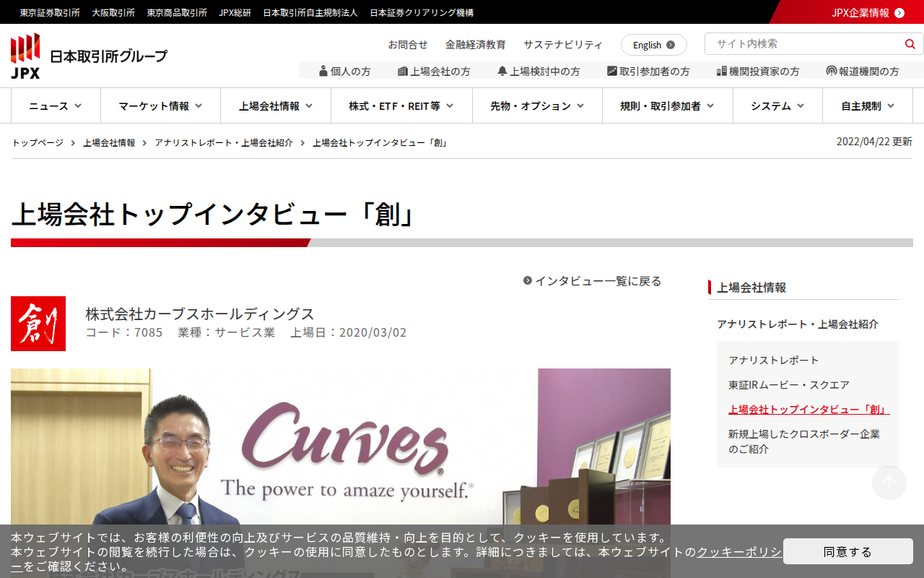Expand the 株式・ETF・REIT等 dropdown chevron
The height and width of the screenshot is (578, 924).
[x=450, y=106]
